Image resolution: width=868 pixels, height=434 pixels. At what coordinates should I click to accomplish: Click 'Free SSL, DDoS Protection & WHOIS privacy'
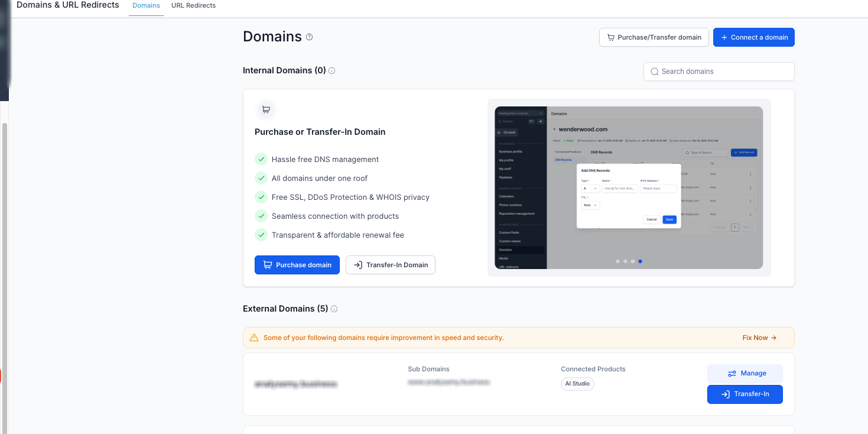350,197
